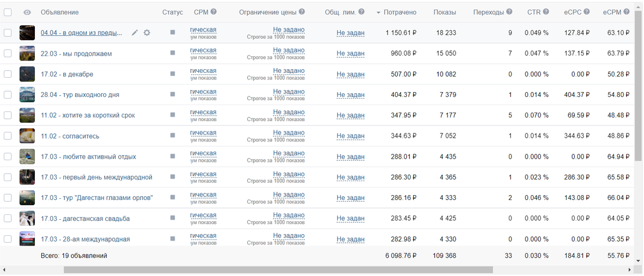Screen dimensions: 644x276
Task: Open help icon beside eCPC header
Action: (x=587, y=12)
